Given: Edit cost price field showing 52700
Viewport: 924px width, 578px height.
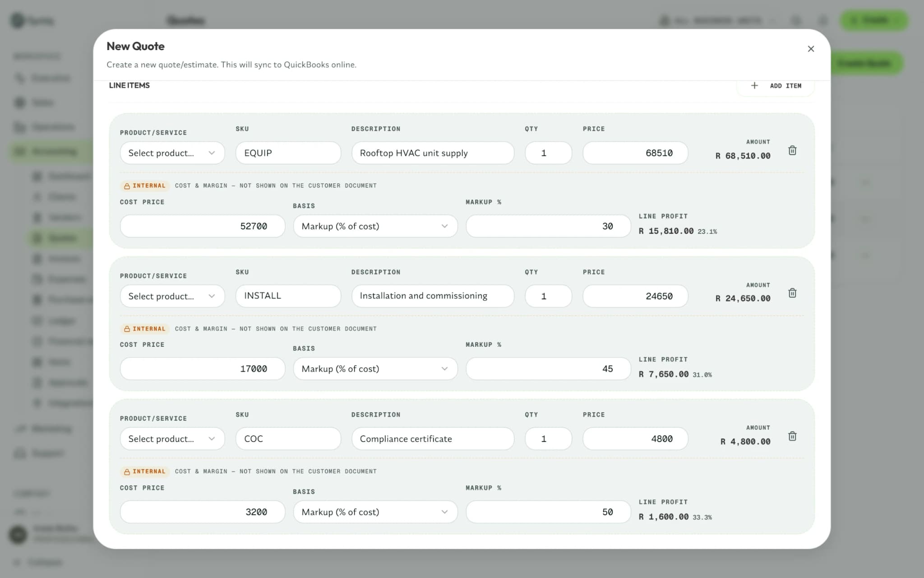Looking at the screenshot, I should pos(203,226).
